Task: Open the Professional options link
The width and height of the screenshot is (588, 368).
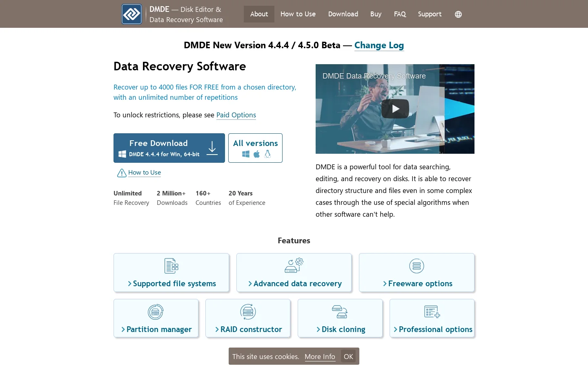Action: tap(435, 329)
